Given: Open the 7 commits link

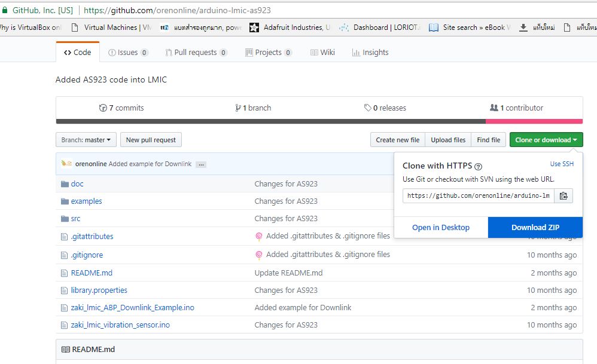Looking at the screenshot, I should coord(121,108).
